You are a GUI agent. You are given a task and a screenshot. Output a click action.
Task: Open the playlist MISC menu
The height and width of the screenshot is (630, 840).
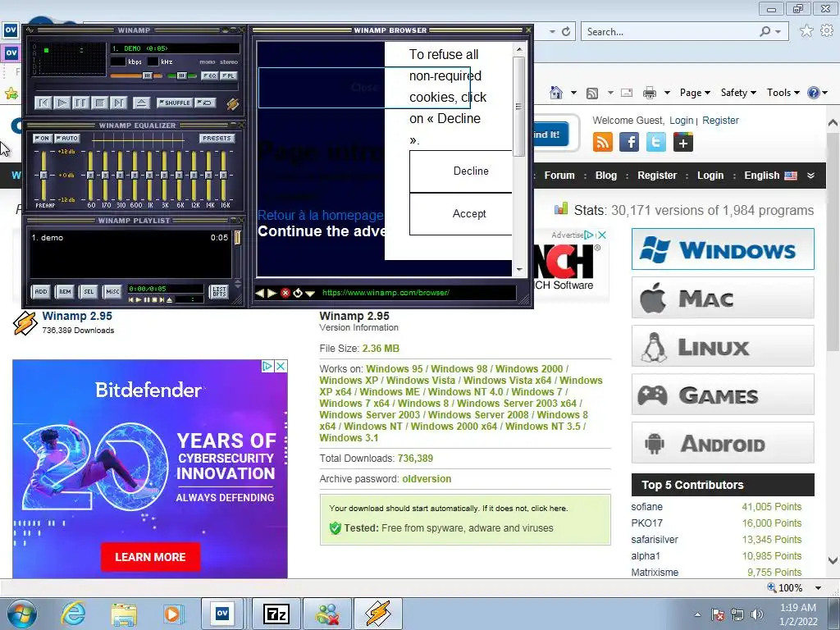pos(112,291)
